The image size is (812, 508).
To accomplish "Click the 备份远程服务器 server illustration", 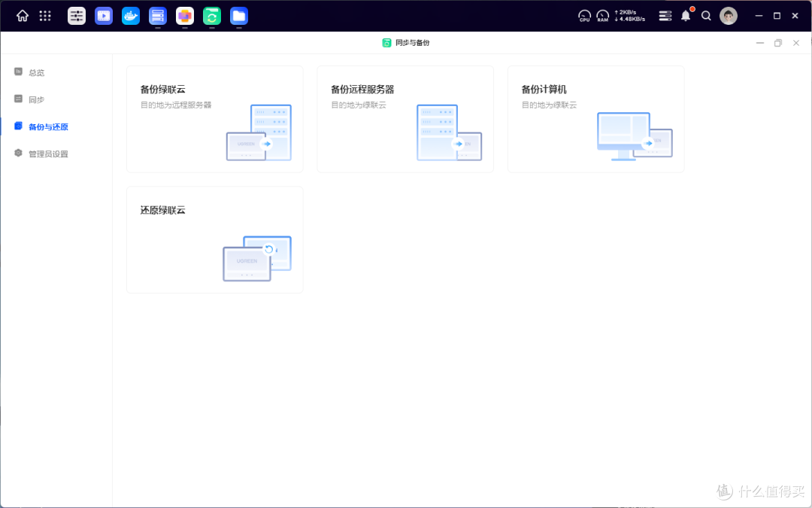I will (x=449, y=132).
